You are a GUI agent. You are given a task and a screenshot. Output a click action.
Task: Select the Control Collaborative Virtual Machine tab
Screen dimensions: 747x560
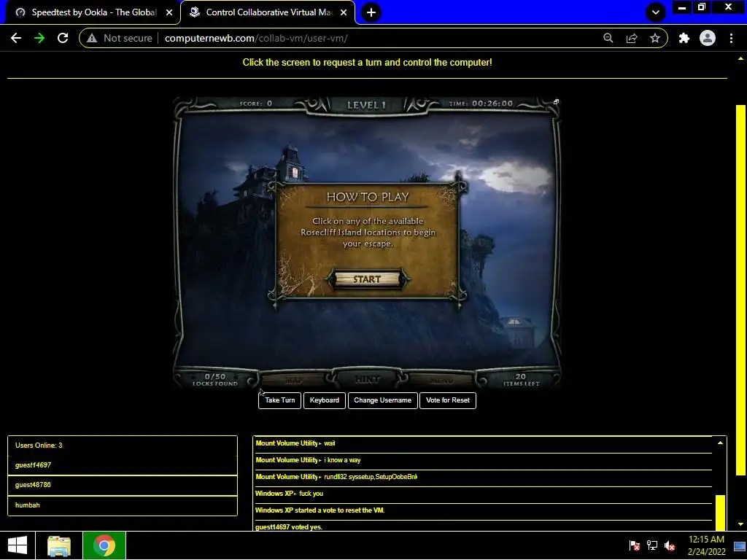point(268,12)
